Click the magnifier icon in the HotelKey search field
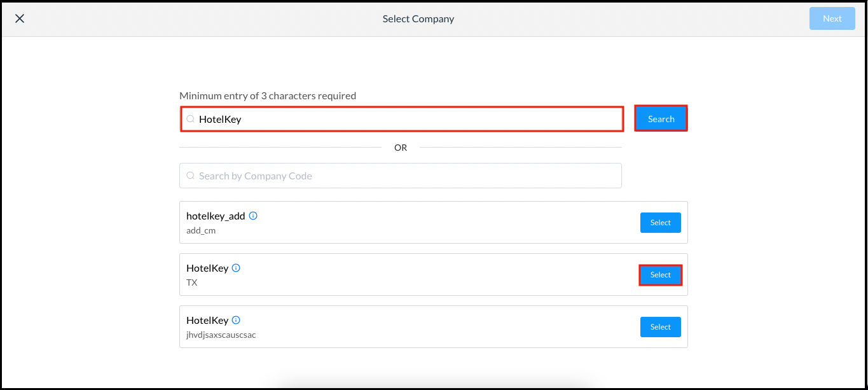The image size is (868, 390). (x=190, y=118)
